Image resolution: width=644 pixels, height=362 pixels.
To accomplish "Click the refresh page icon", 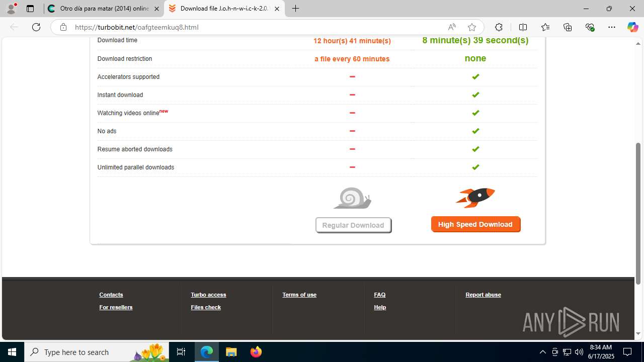I will tap(36, 27).
